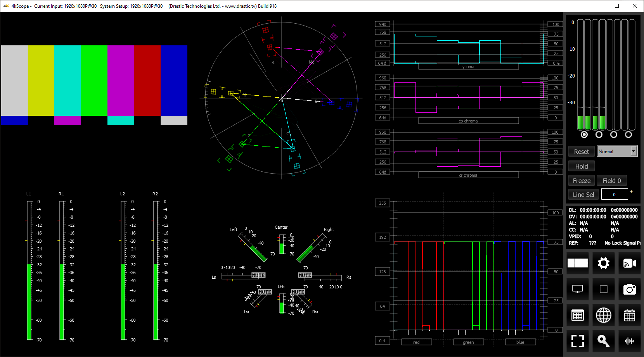The image size is (644, 357).
Task: Click the '255' scale label on RGB parade
Action: [x=383, y=203]
